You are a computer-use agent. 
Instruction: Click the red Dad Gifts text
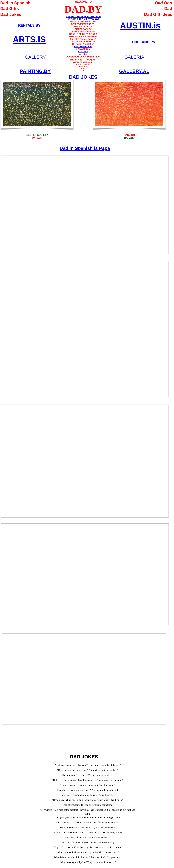click(x=9, y=9)
